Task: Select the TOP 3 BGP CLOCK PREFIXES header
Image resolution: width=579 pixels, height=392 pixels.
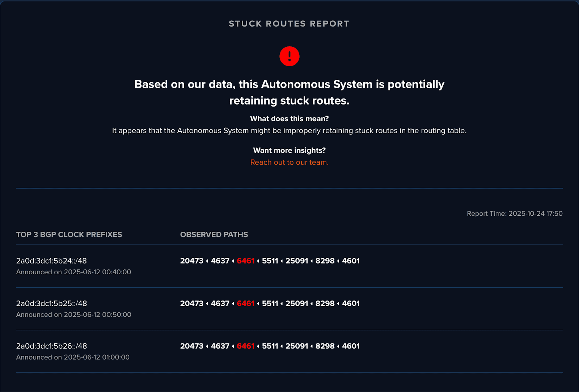Action: tap(69, 235)
